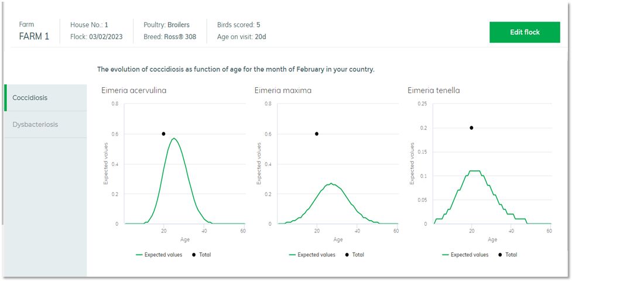Viewport: 644px width, 282px height.
Task: Toggle Total legend under Eimeria acervulina chart
Action: click(x=201, y=255)
